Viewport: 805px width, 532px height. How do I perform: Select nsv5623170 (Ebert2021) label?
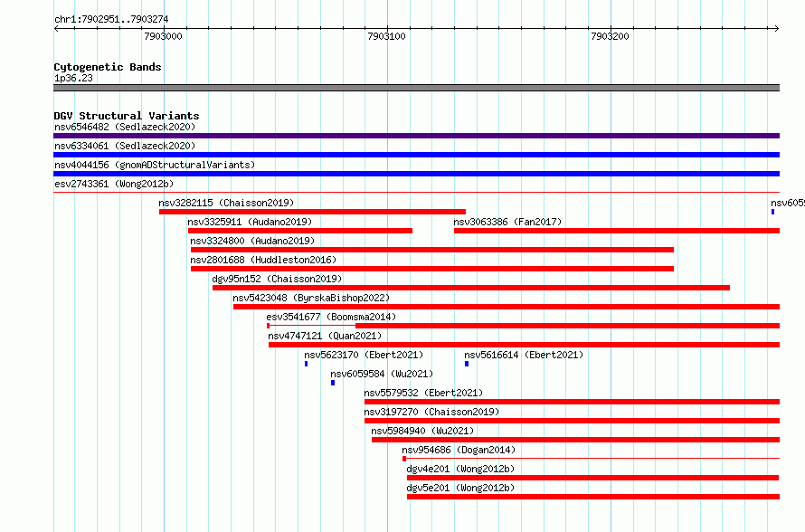[364, 355]
